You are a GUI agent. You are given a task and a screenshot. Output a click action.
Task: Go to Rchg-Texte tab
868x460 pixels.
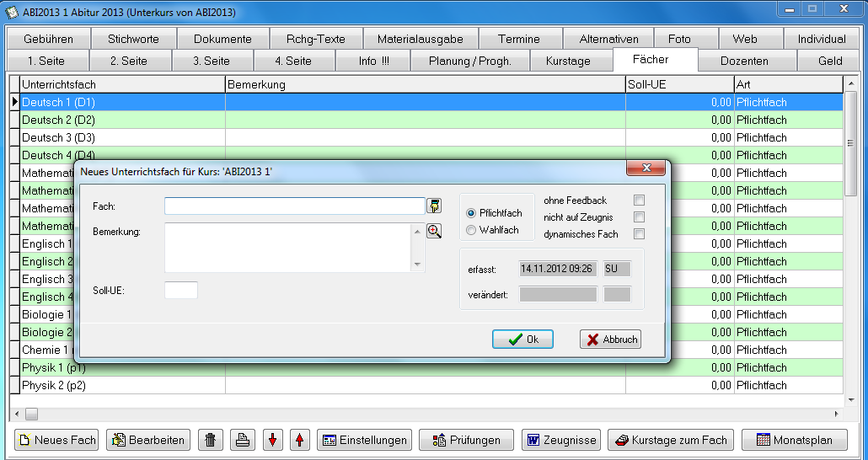(315, 39)
